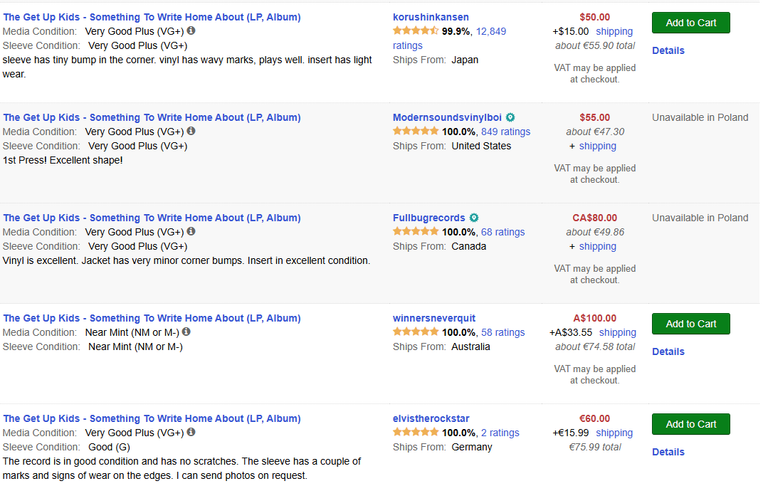Screen dimensions: 768x488
Task: Open shipping info for the $55.00 listing
Action: (598, 146)
